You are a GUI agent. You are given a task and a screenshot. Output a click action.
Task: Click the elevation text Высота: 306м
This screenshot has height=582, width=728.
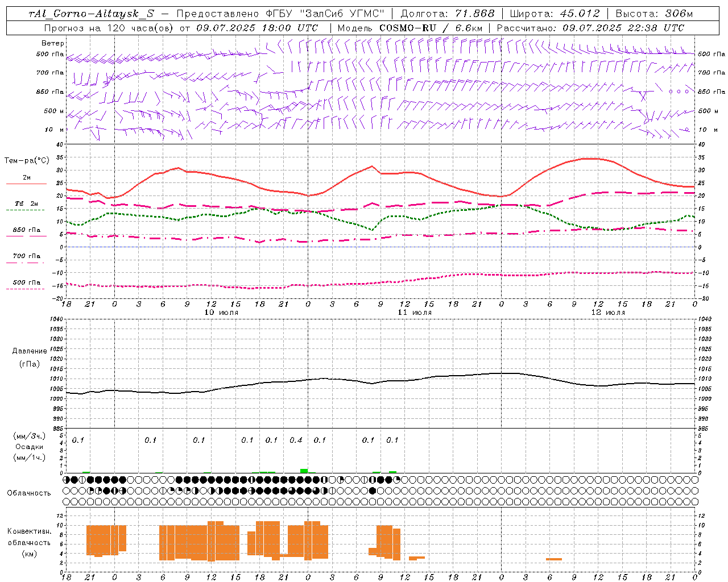pos(655,14)
